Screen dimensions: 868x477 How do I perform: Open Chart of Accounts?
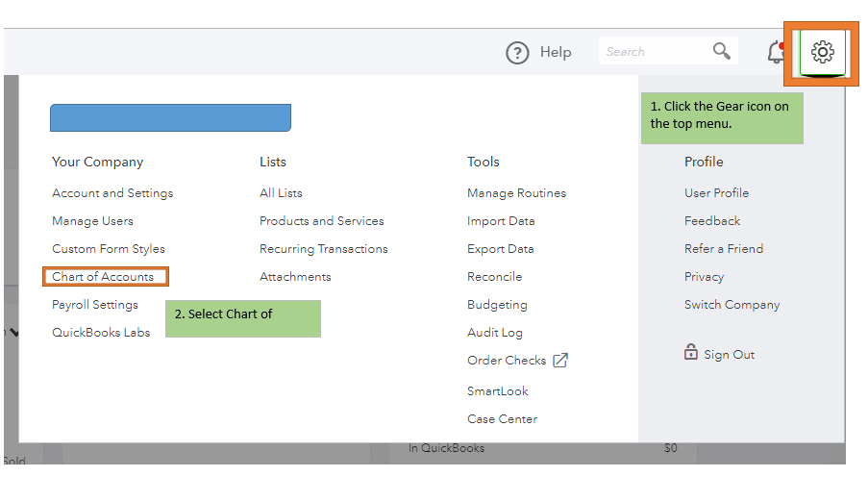tap(103, 277)
